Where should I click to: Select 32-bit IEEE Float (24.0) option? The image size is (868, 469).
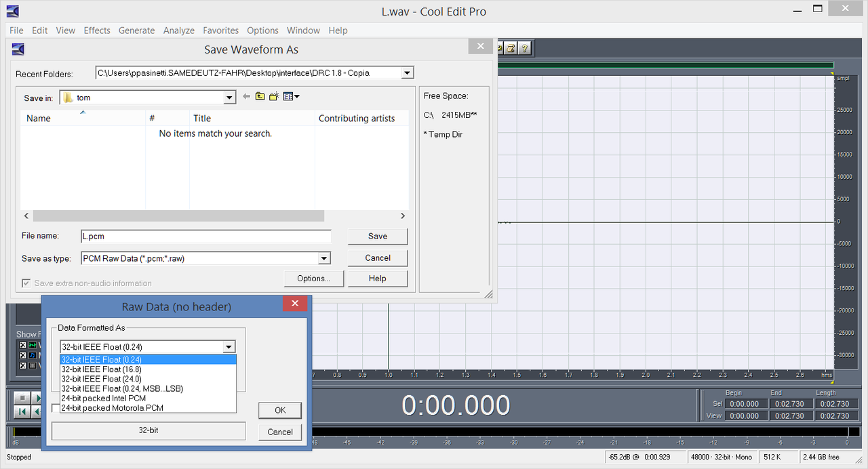click(x=148, y=379)
